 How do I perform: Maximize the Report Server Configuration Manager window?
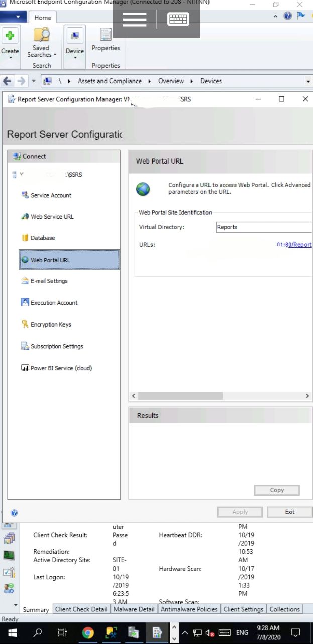click(281, 99)
